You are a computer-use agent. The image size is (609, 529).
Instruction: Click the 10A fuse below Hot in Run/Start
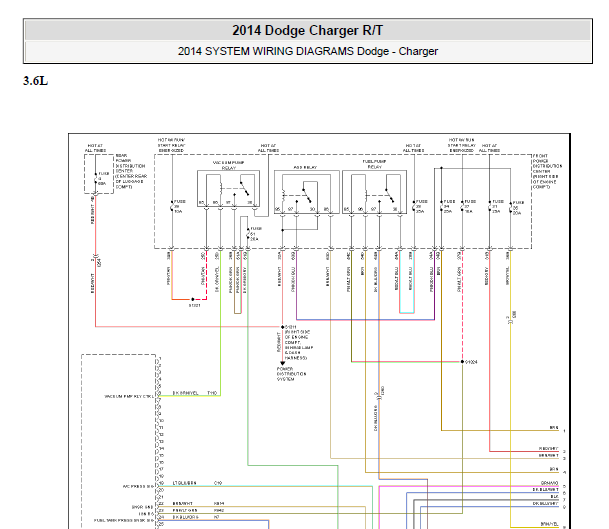[172, 206]
